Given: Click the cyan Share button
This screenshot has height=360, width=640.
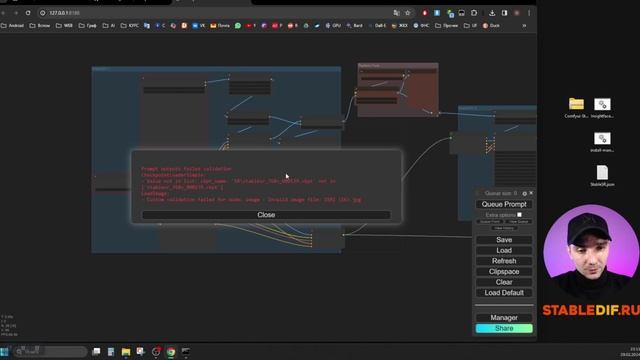Looking at the screenshot, I should click(504, 328).
